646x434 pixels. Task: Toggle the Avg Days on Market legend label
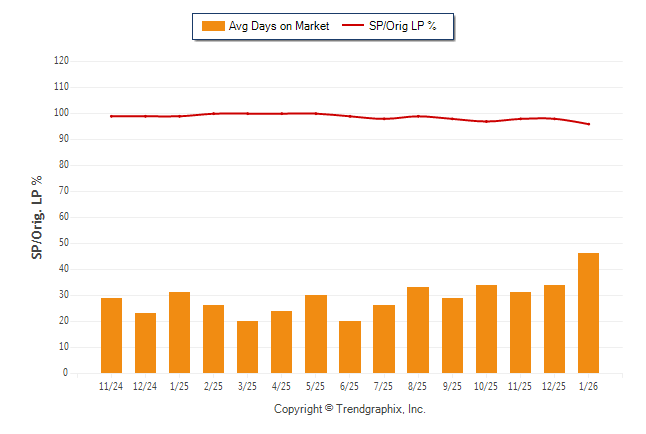click(x=279, y=26)
